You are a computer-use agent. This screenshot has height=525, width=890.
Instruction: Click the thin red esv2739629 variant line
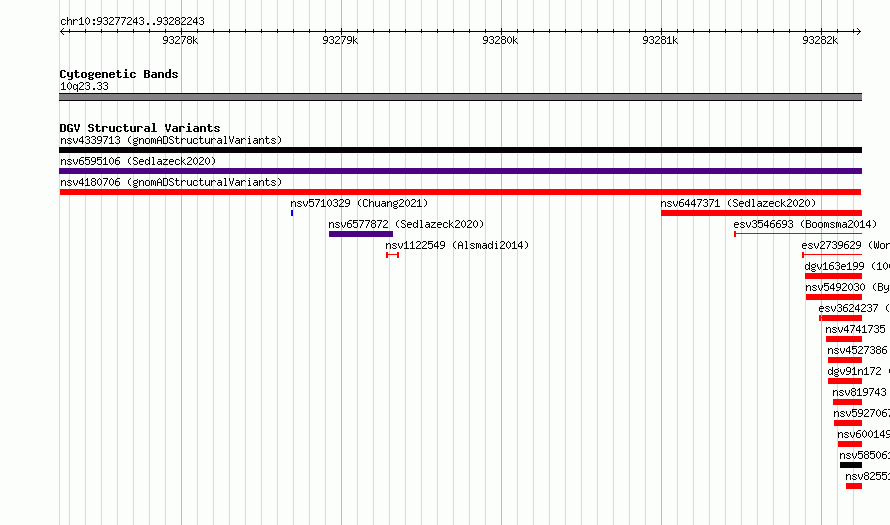832,255
